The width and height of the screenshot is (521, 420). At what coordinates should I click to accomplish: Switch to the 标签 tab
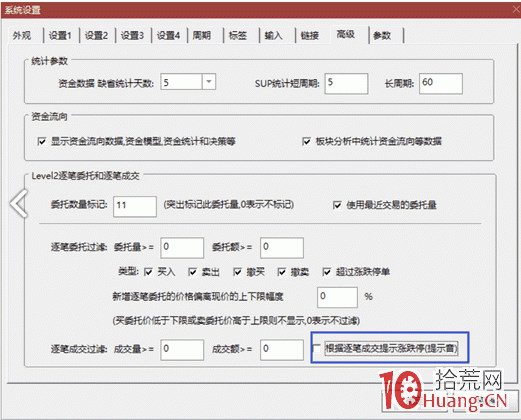238,35
